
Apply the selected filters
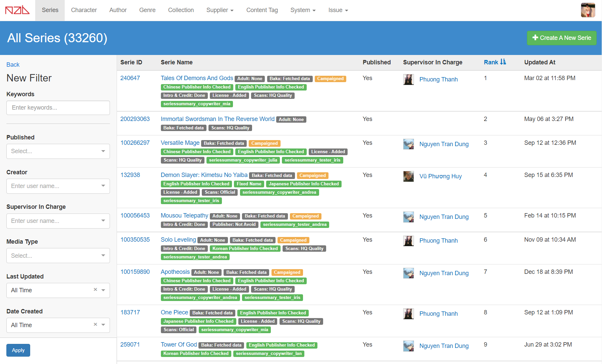pyautogui.click(x=18, y=350)
